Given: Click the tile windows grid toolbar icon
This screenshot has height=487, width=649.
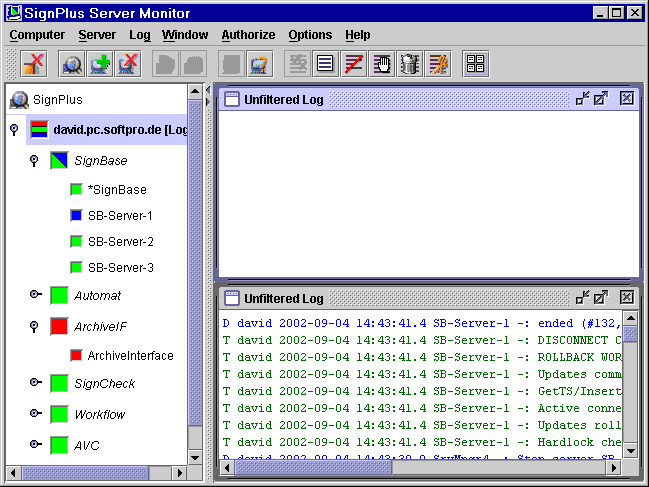Looking at the screenshot, I should point(475,65).
